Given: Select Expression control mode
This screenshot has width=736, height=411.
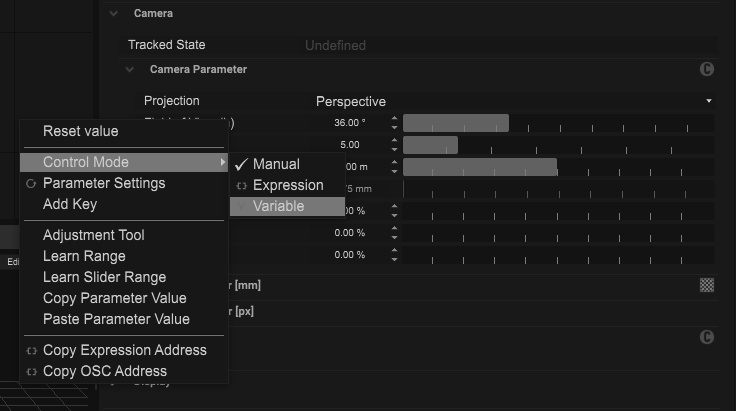Looking at the screenshot, I should tap(288, 185).
